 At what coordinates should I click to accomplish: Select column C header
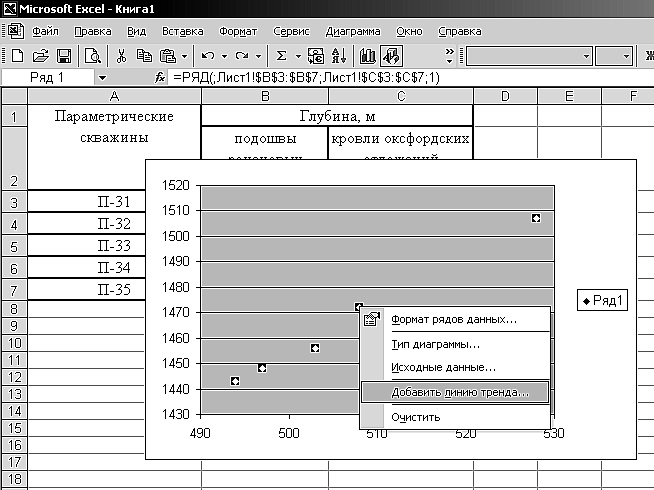pyautogui.click(x=401, y=96)
